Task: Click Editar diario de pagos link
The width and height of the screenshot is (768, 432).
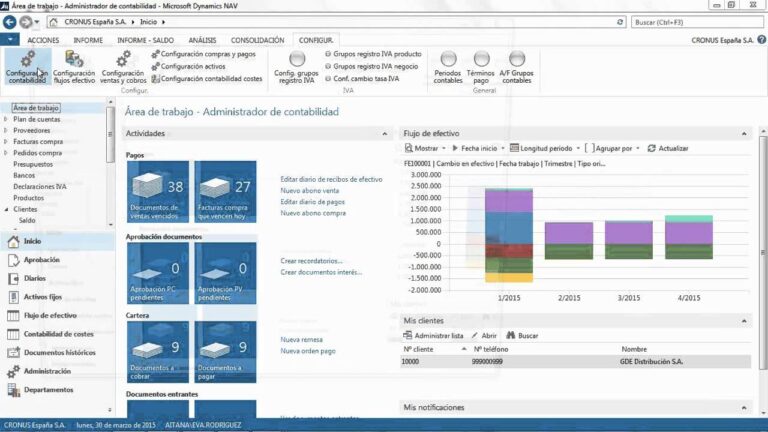Action: pyautogui.click(x=312, y=202)
